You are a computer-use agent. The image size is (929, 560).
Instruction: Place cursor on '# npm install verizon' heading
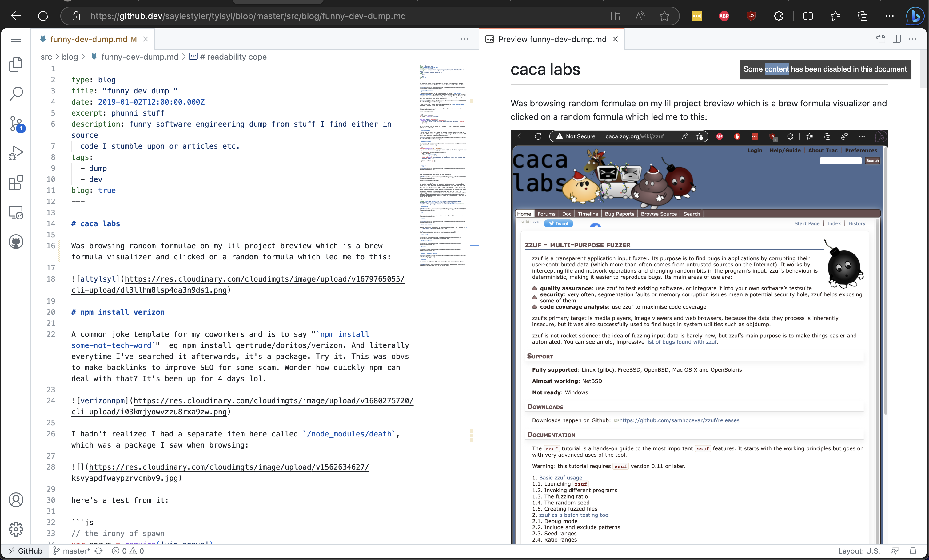point(118,312)
